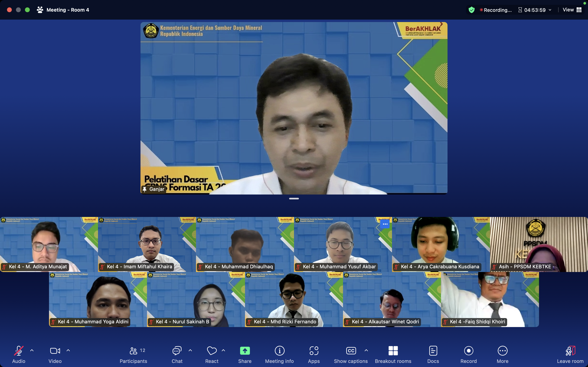Open Breakout rooms
Image resolution: width=588 pixels, height=367 pixels.
pyautogui.click(x=393, y=354)
